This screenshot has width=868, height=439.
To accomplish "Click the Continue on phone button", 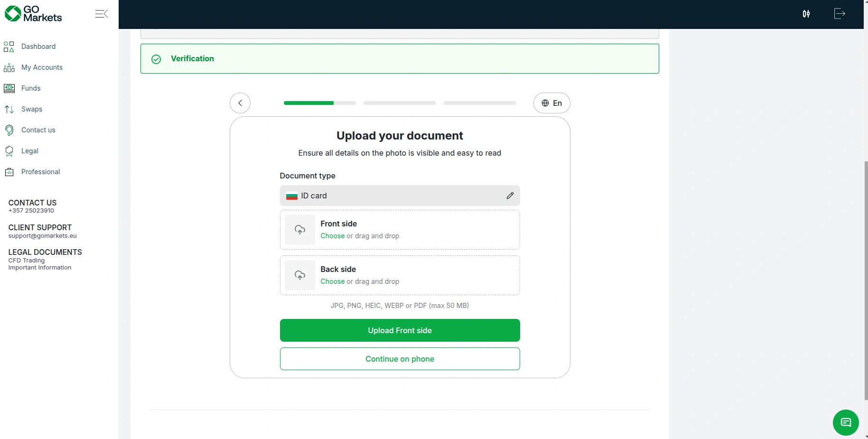I will [x=400, y=359].
